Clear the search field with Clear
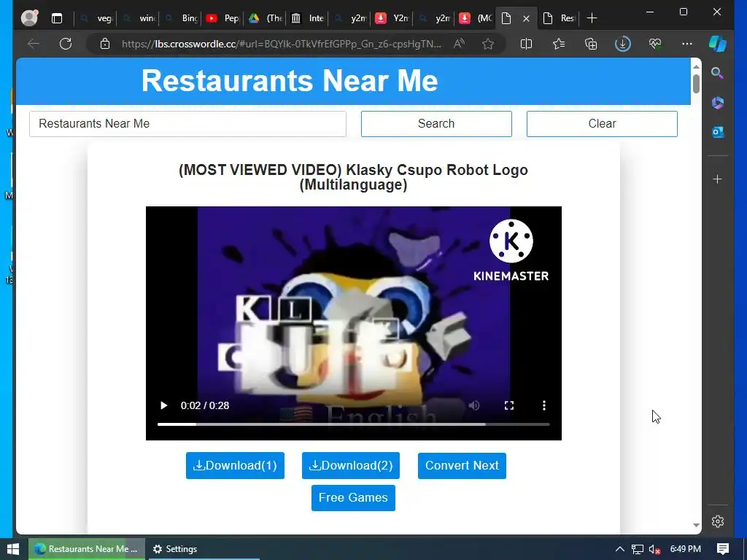Viewport: 747px width, 560px height. click(602, 124)
